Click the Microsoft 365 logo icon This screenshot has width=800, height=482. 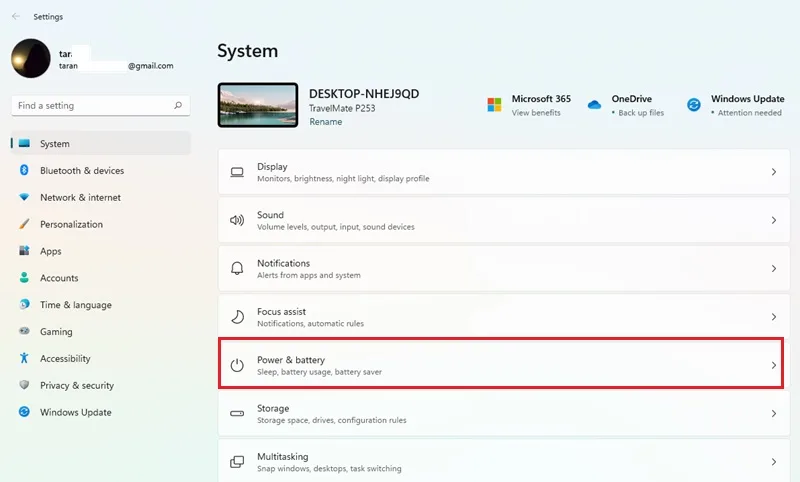click(494, 105)
